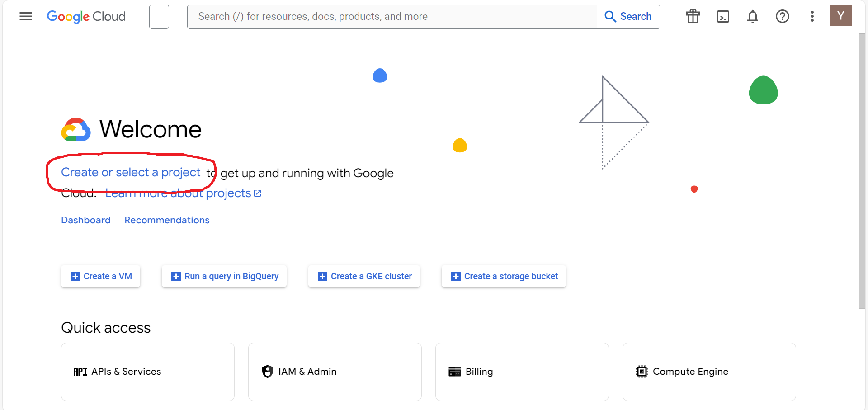This screenshot has width=868, height=410.
Task: Click the Search button
Action: pos(628,17)
